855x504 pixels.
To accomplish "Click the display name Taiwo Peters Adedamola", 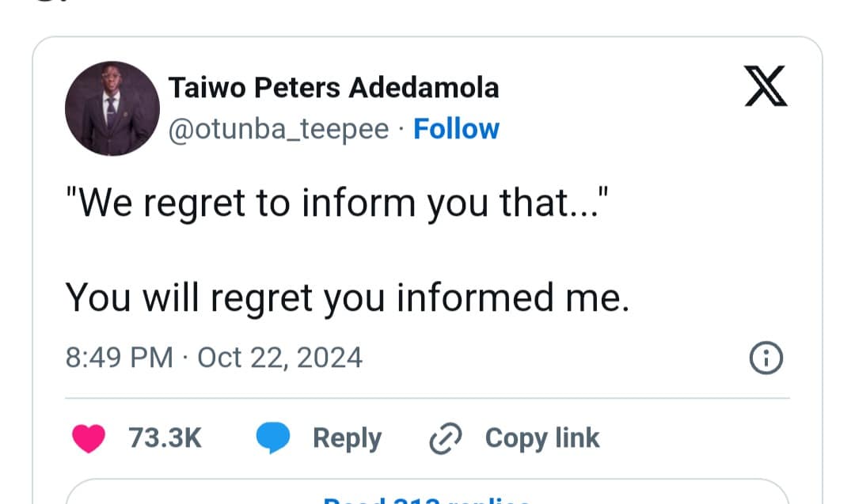I will pos(333,88).
